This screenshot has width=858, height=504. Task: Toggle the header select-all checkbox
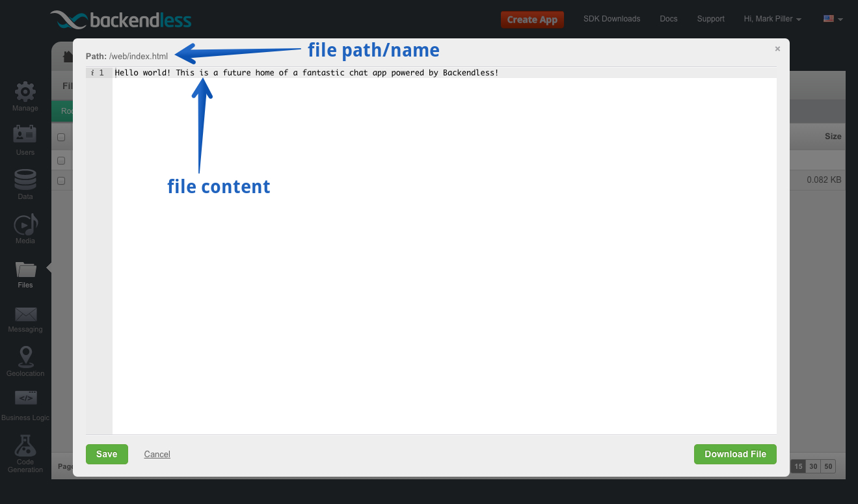pyautogui.click(x=61, y=137)
